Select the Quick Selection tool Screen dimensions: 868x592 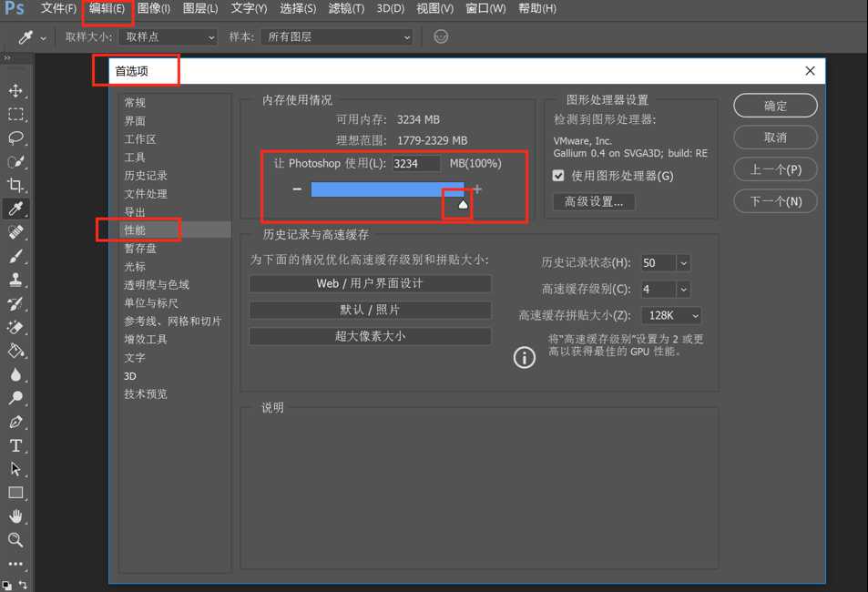(15, 161)
